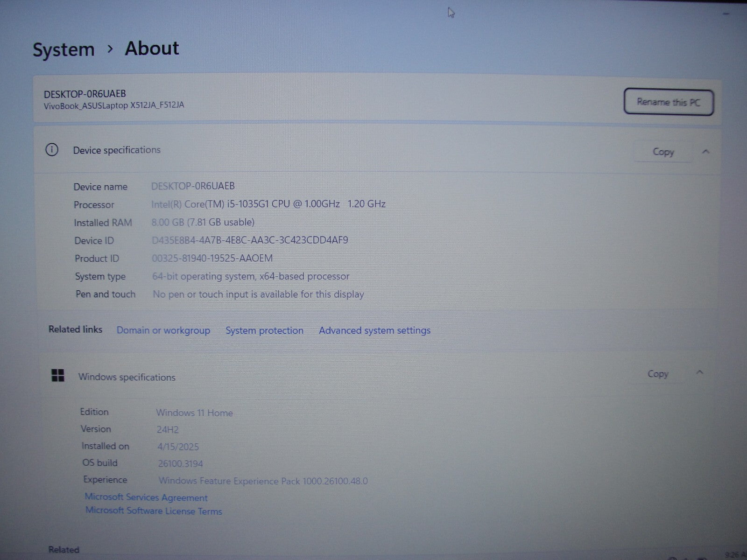Select OS build 26100.3194 value
Screen dimensions: 747x560
[180, 463]
